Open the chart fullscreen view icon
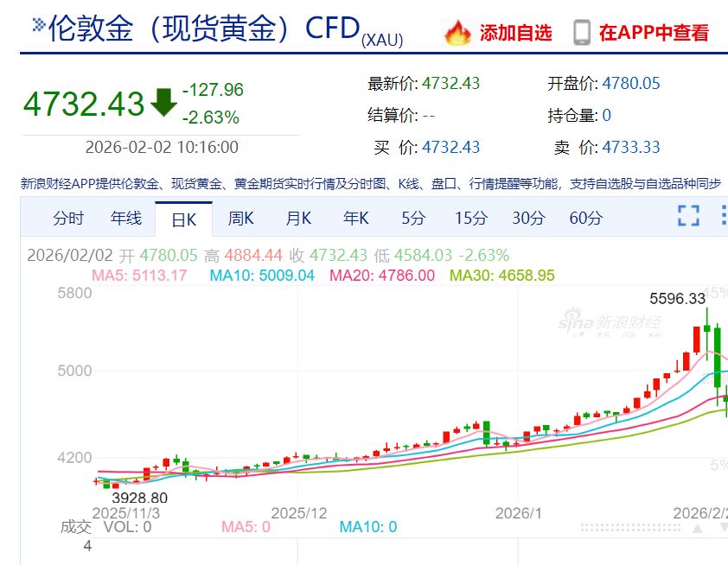Viewport: 728px width, 565px height. click(x=687, y=219)
